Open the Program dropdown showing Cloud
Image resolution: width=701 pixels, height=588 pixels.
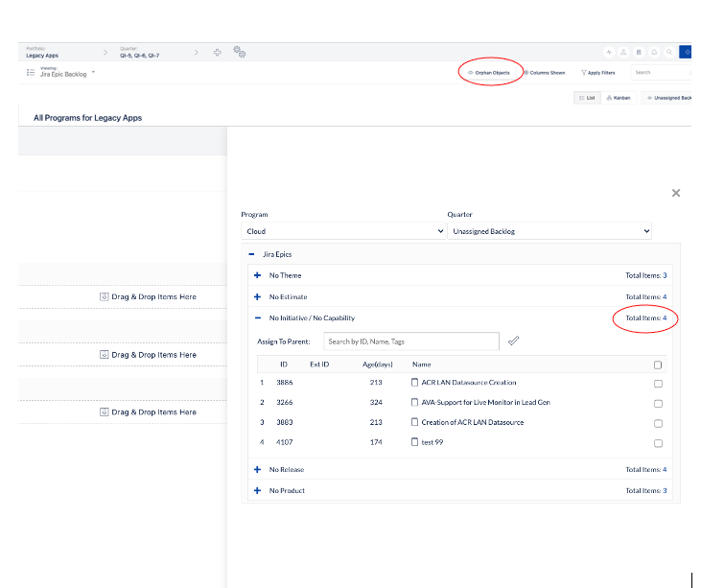pos(343,231)
